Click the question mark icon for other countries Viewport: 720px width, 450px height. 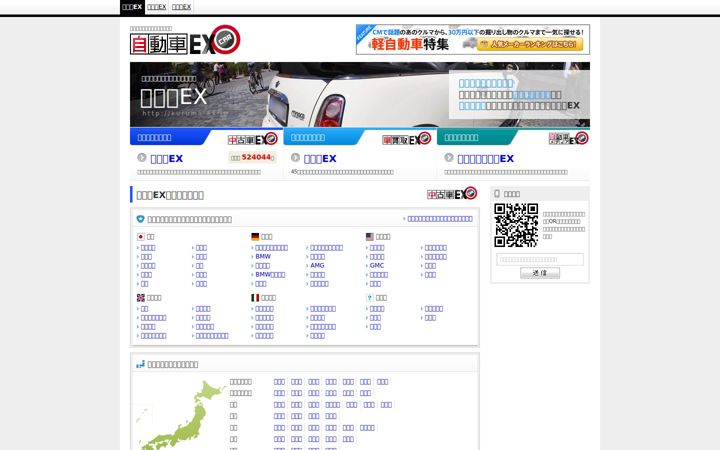tap(370, 298)
